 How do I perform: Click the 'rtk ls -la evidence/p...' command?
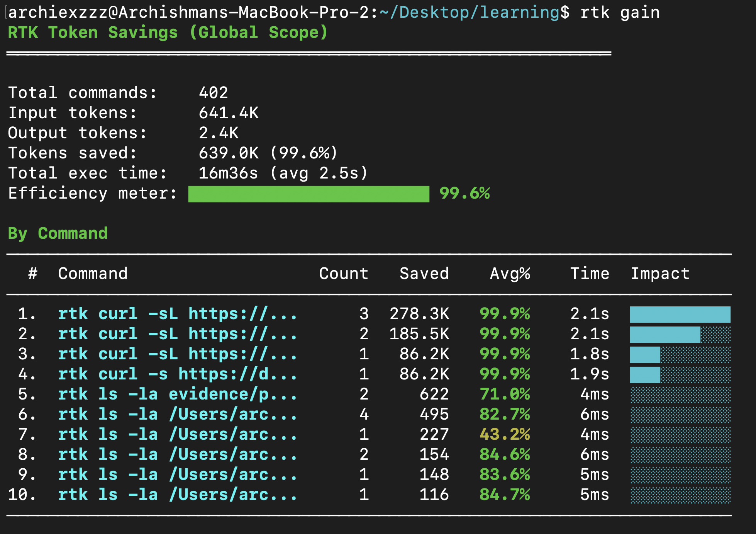[177, 394]
